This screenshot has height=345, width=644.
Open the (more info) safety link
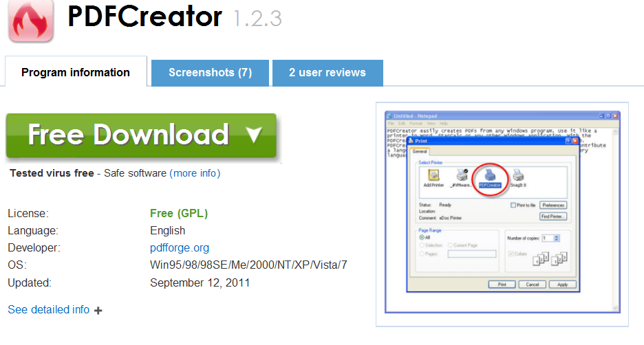(x=195, y=173)
